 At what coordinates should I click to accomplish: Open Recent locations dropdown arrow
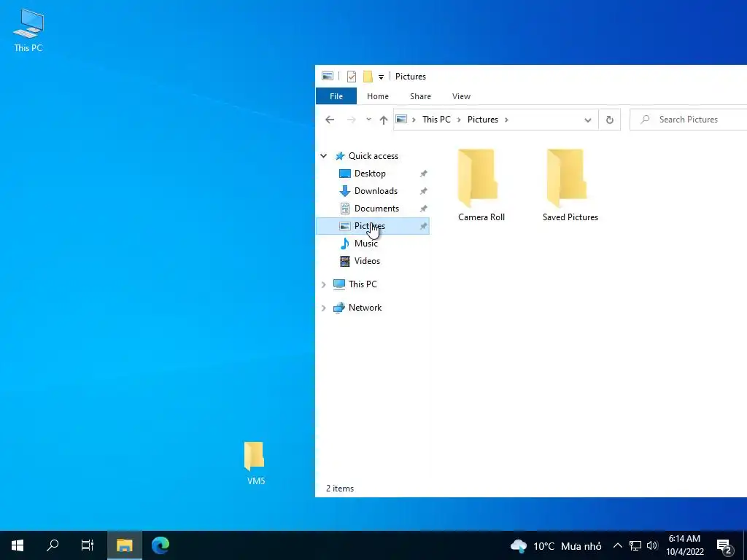368,120
